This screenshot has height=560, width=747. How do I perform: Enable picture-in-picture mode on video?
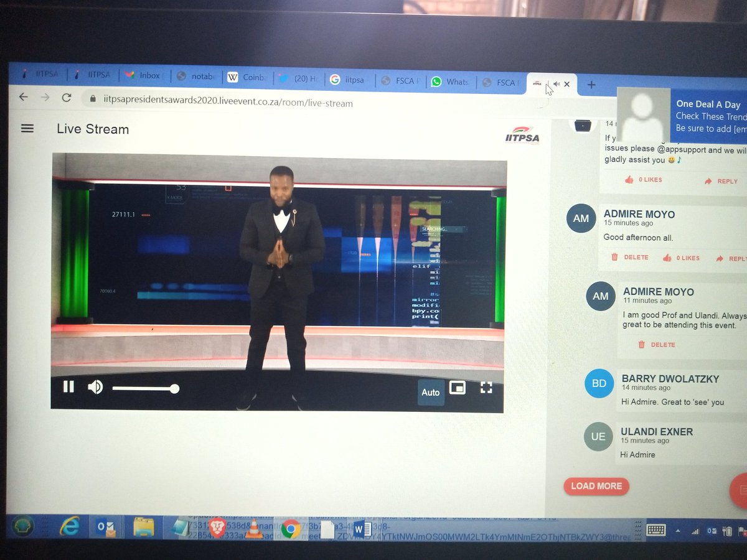[x=458, y=388]
